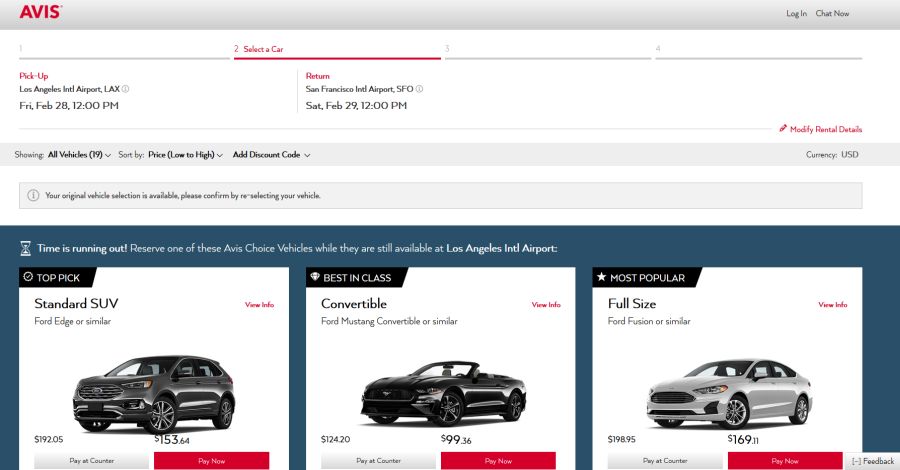Click the Full Size card title
The height and width of the screenshot is (470, 900).
tap(632, 304)
